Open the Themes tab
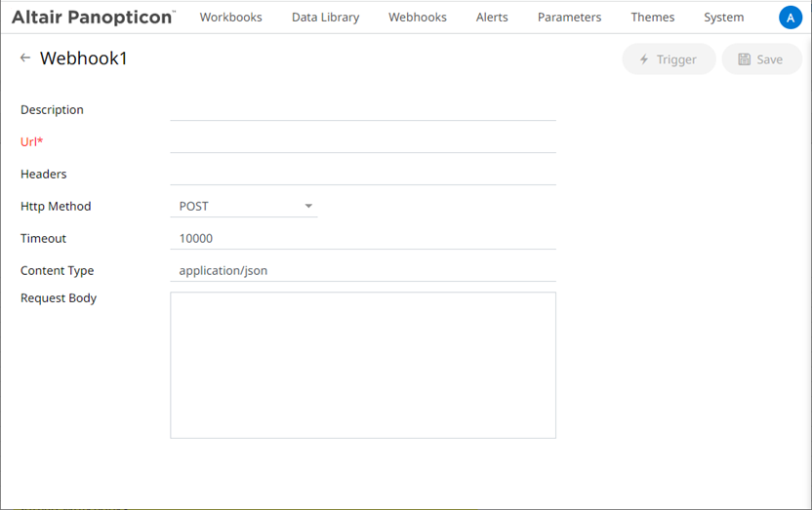 point(653,18)
